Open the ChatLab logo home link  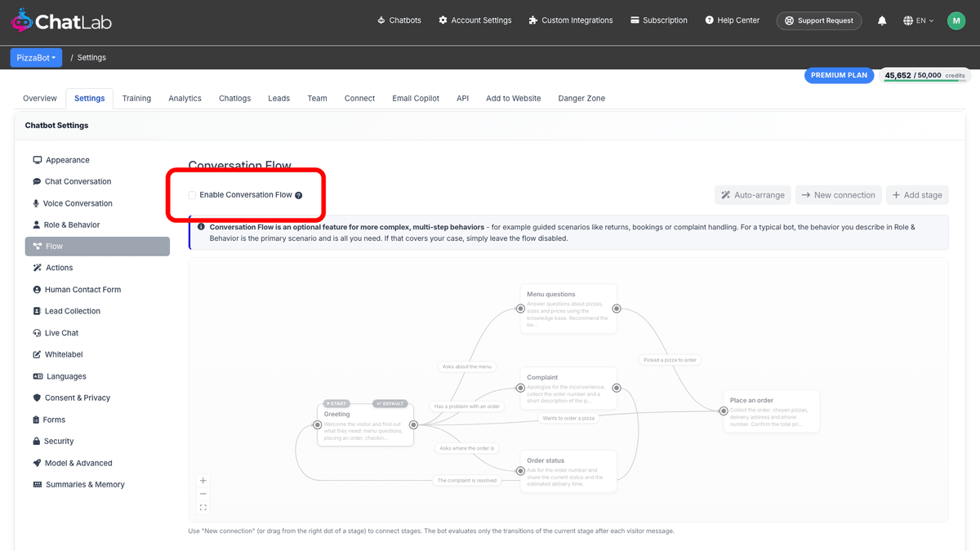[61, 21]
